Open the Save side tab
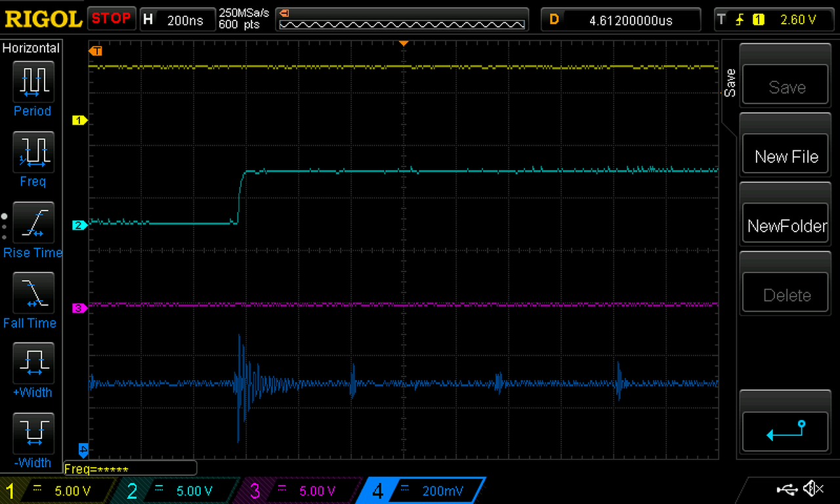This screenshot has height=504, width=840. pyautogui.click(x=730, y=82)
